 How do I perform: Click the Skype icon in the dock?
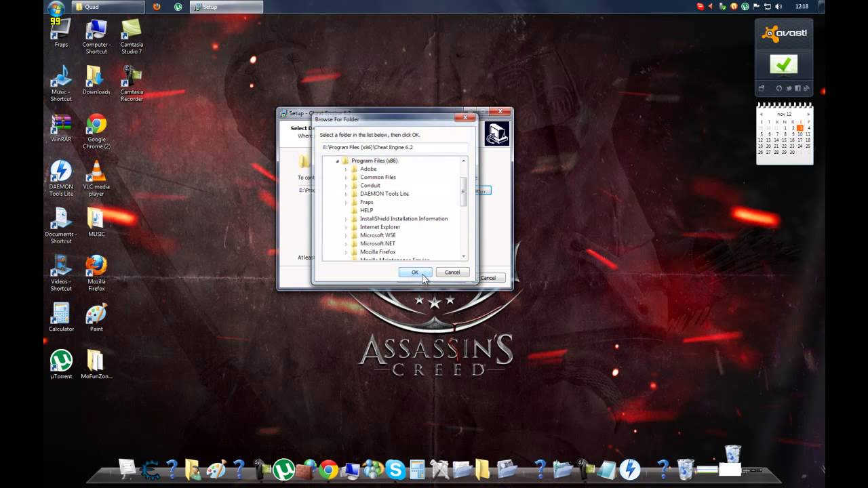click(x=395, y=469)
